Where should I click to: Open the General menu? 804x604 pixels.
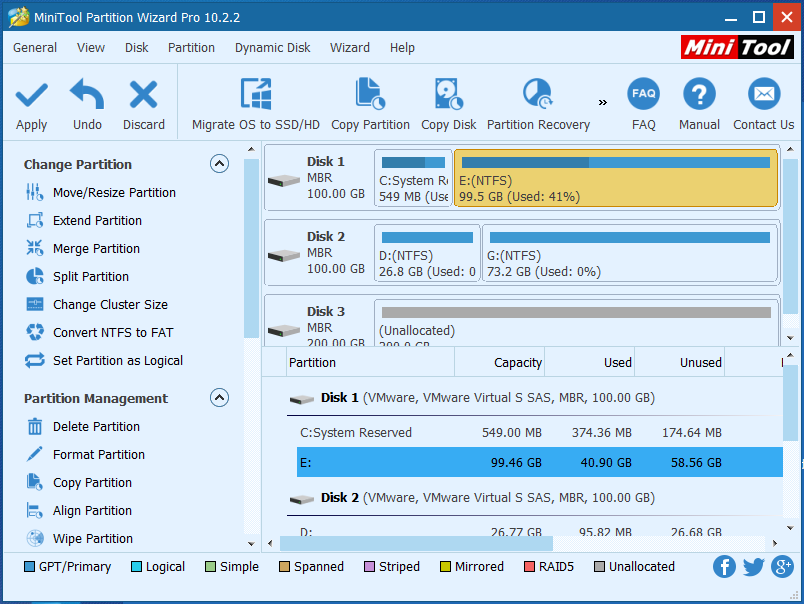(35, 48)
